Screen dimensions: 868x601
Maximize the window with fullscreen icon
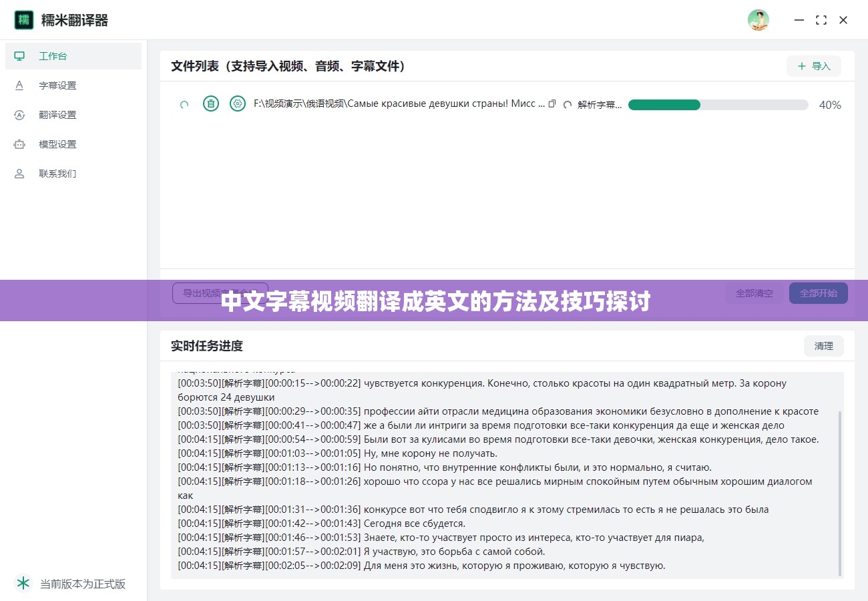tap(821, 20)
